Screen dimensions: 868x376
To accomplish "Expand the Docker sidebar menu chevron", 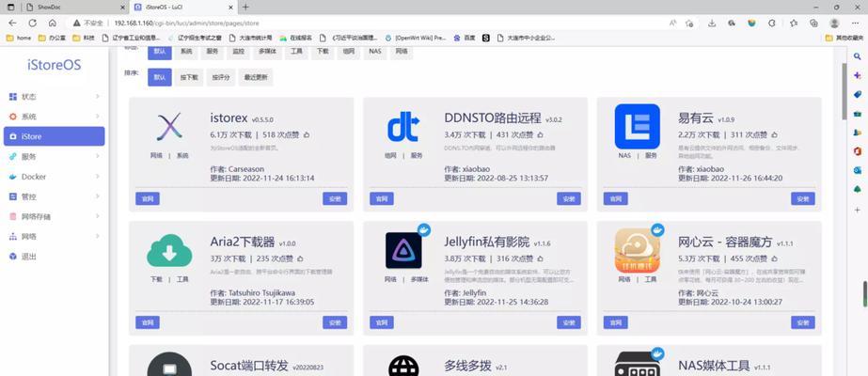I will [98, 177].
